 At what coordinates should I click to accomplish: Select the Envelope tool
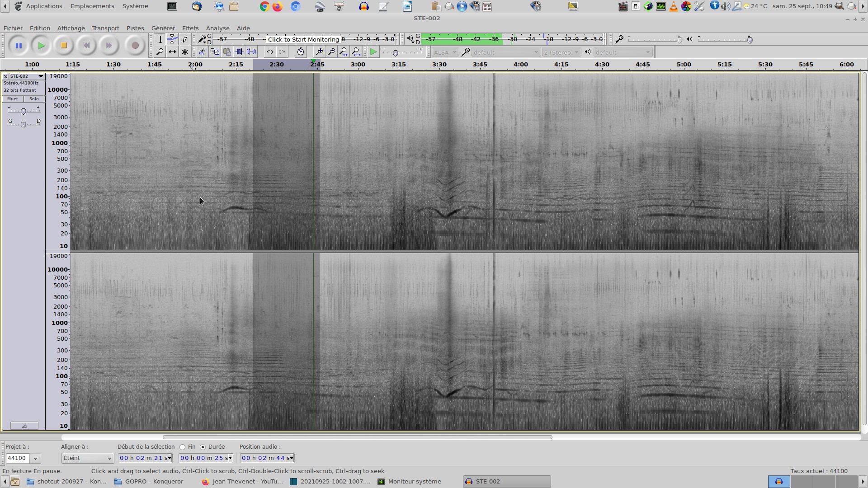pos(172,39)
